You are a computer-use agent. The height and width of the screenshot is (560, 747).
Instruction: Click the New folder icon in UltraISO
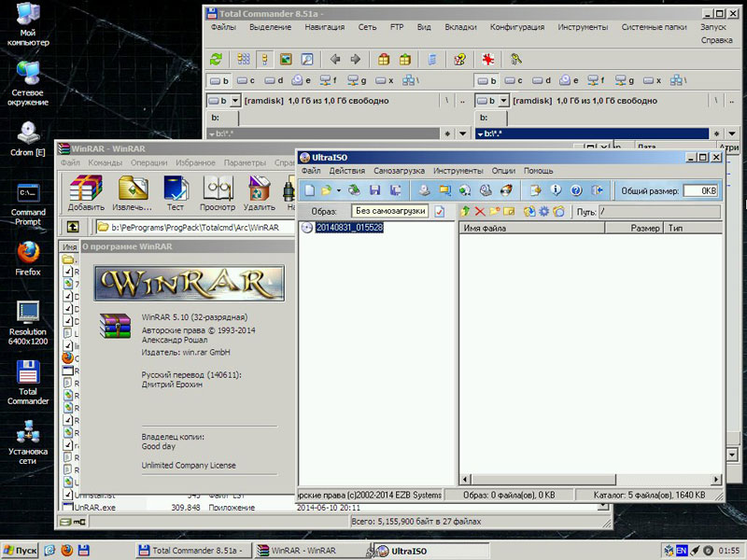click(x=495, y=212)
